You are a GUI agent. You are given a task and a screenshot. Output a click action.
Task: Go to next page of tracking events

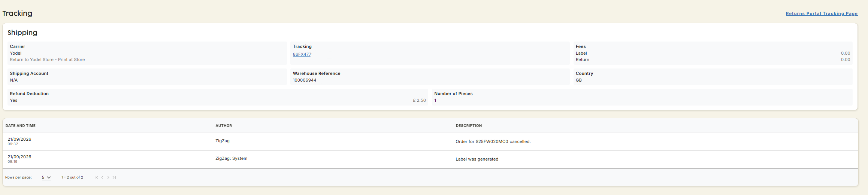tap(108, 177)
